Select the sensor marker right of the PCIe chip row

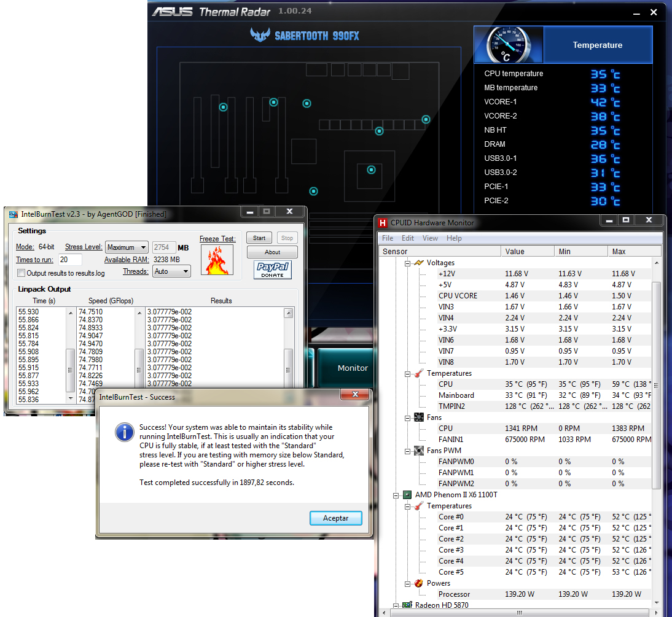(x=426, y=119)
